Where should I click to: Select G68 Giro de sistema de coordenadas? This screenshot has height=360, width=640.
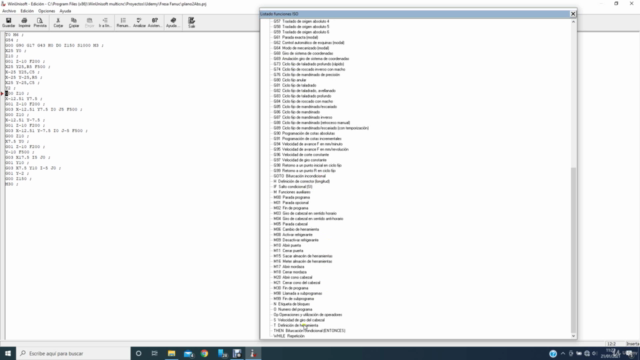pyautogui.click(x=303, y=53)
